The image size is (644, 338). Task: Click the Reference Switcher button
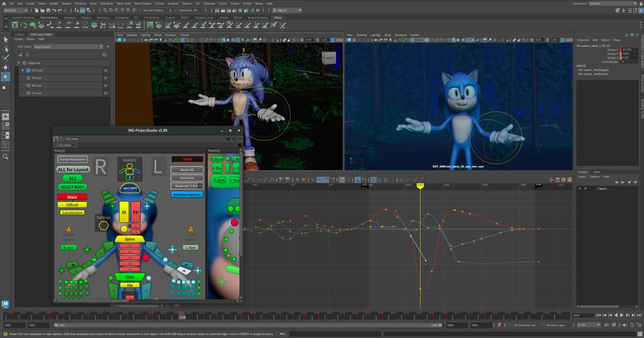187,195
